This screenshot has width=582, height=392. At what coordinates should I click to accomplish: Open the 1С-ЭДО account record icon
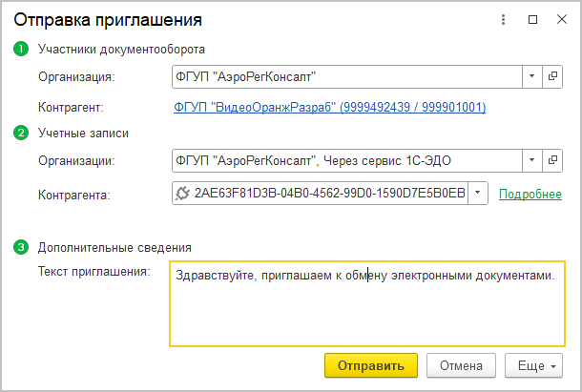552,159
